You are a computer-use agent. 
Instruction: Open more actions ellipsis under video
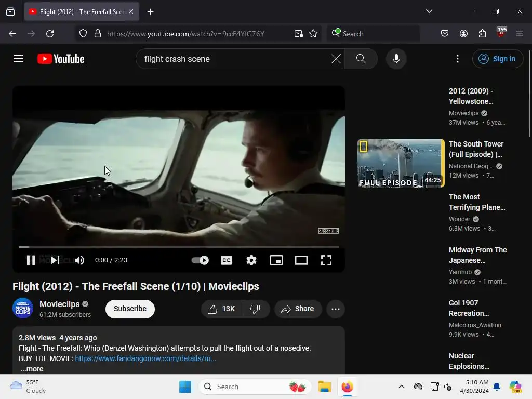pos(336,309)
